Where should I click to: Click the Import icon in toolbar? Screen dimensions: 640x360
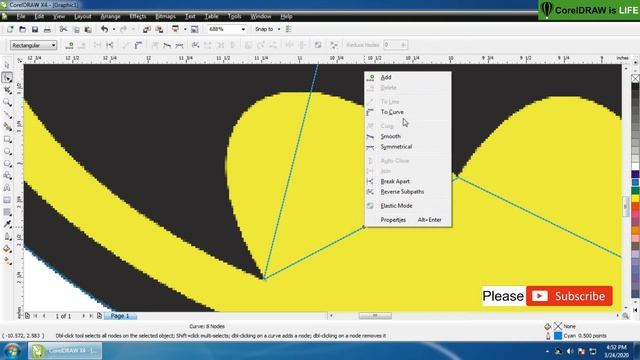point(147,29)
